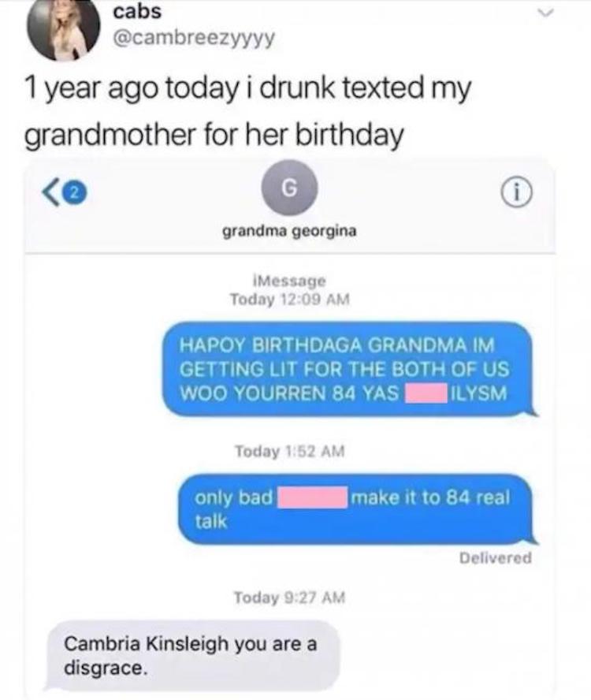Open the @cambreezyyyy handle link
The width and height of the screenshot is (591, 700).
(x=194, y=38)
